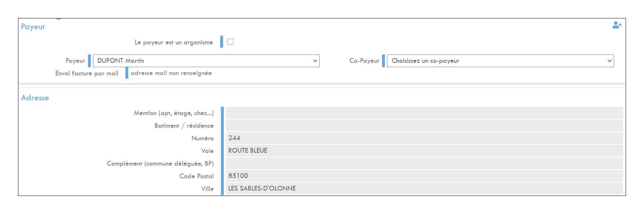Viewport: 644px width, 214px height.
Task: Click the Co-Payeur dropdown arrow chevron
Action: click(x=610, y=61)
